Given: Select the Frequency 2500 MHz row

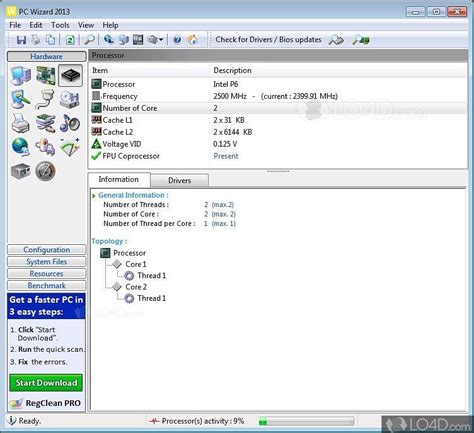Looking at the screenshot, I should (278, 96).
